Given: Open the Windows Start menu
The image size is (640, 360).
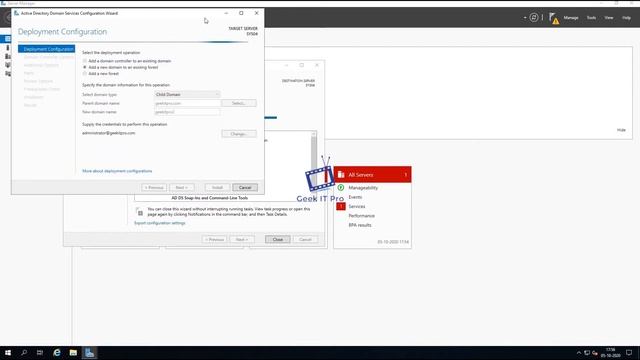Looking at the screenshot, I should coord(8,353).
